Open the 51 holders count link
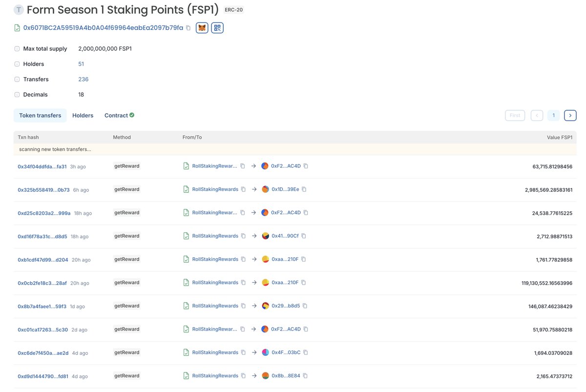586x392 pixels. 81,64
